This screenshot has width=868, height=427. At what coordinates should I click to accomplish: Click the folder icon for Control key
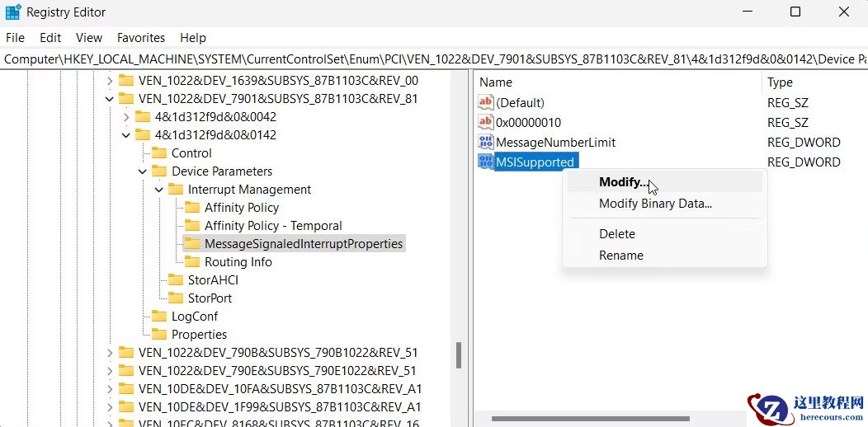tap(159, 153)
